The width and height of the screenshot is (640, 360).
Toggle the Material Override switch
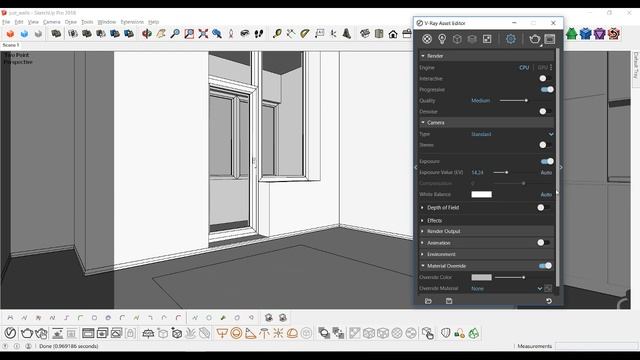pos(545,266)
